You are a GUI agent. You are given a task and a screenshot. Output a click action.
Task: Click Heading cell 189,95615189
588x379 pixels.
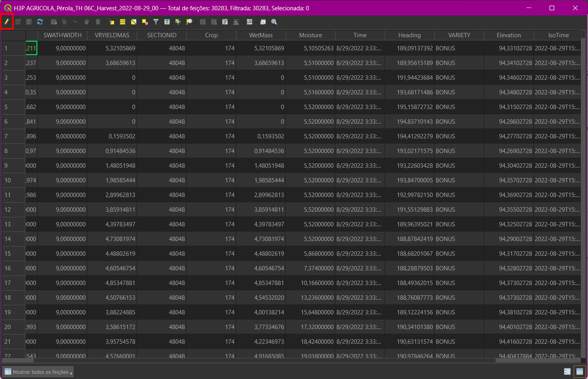click(x=410, y=63)
